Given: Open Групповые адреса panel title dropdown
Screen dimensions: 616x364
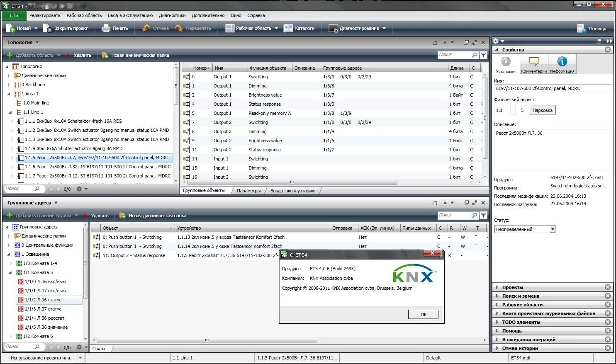Looking at the screenshot, I should click(56, 203).
